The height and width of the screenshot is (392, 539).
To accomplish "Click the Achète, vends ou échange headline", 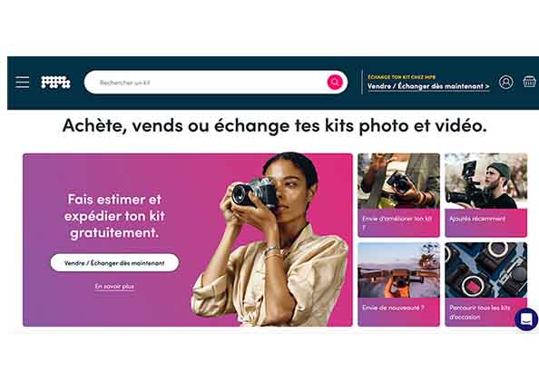I will (274, 125).
